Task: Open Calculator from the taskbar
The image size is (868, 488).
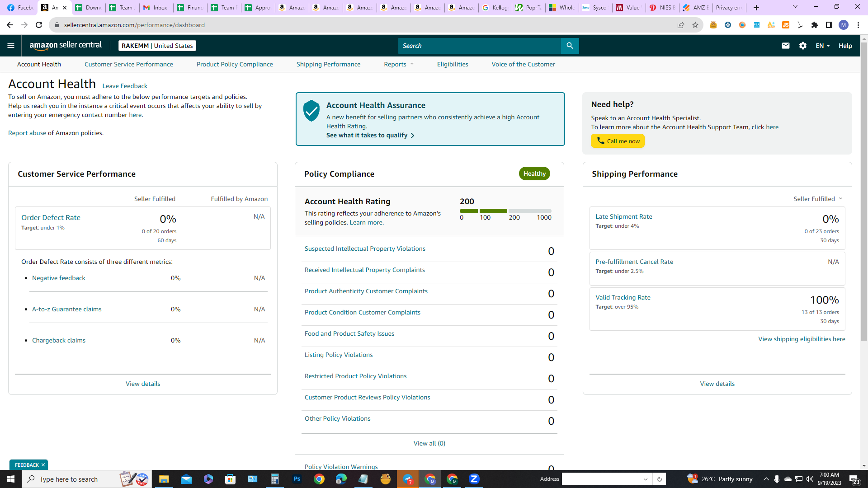Action: click(x=275, y=479)
